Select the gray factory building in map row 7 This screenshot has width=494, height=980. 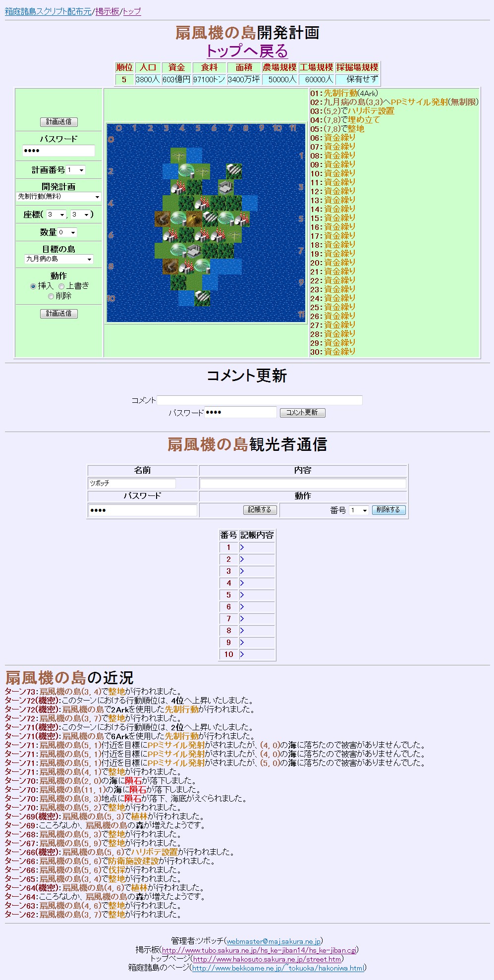(194, 251)
